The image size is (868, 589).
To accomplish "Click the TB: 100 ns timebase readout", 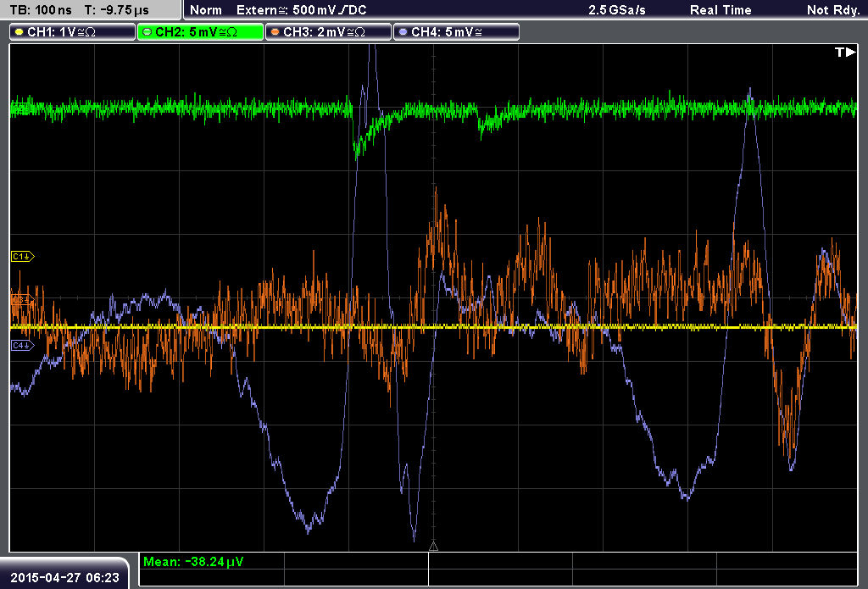I will tap(41, 10).
